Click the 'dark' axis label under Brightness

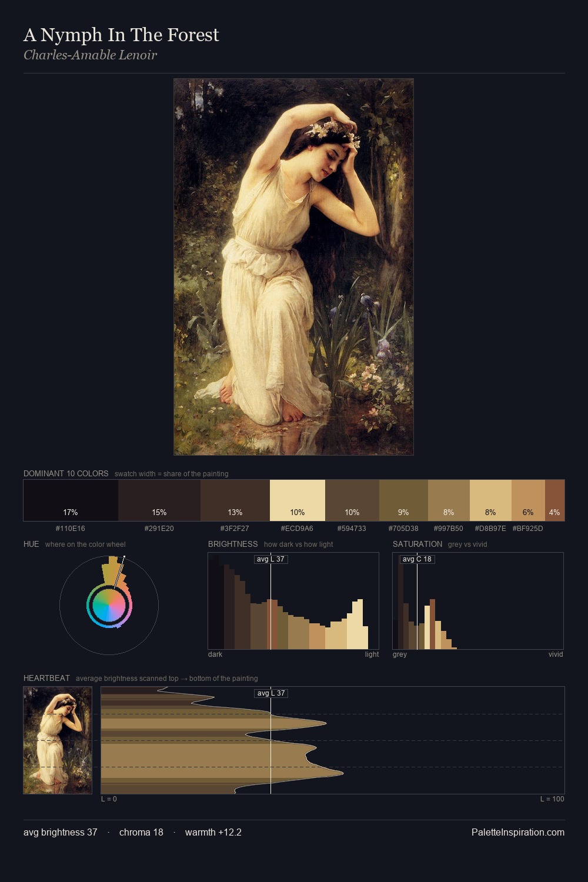(x=215, y=654)
